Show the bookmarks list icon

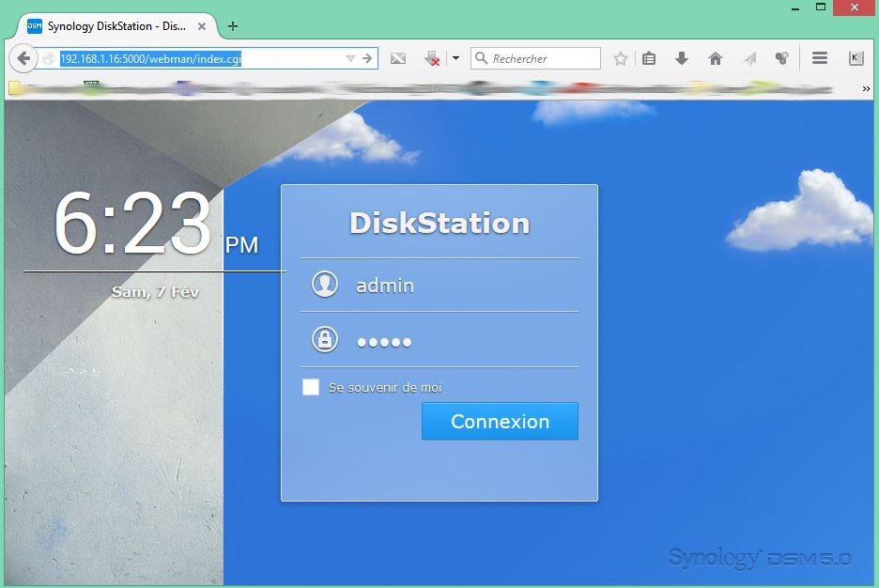click(x=649, y=58)
